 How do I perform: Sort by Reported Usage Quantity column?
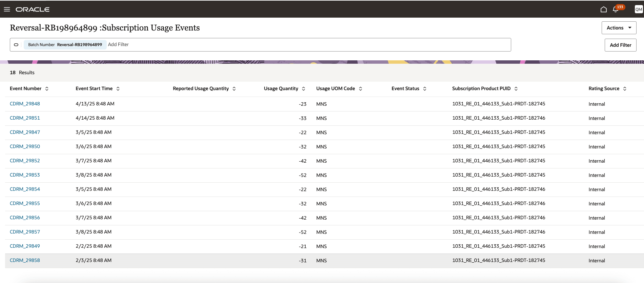click(234, 89)
